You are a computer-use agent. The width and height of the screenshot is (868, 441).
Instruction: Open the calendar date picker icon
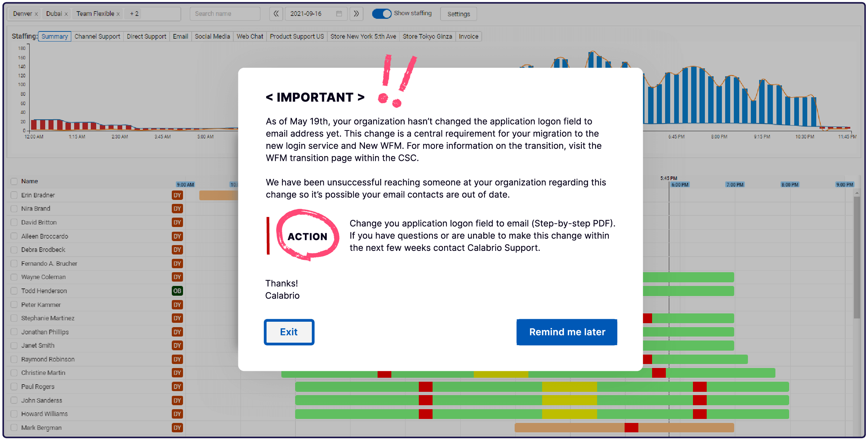339,14
